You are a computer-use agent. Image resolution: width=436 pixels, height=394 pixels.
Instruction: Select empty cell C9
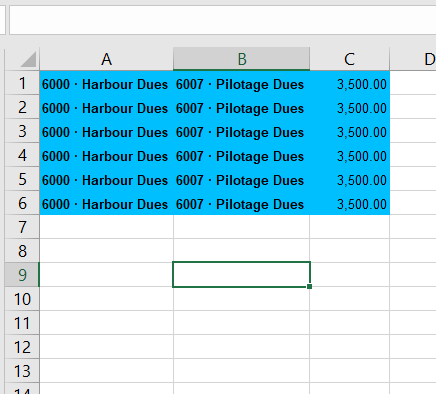(349, 275)
